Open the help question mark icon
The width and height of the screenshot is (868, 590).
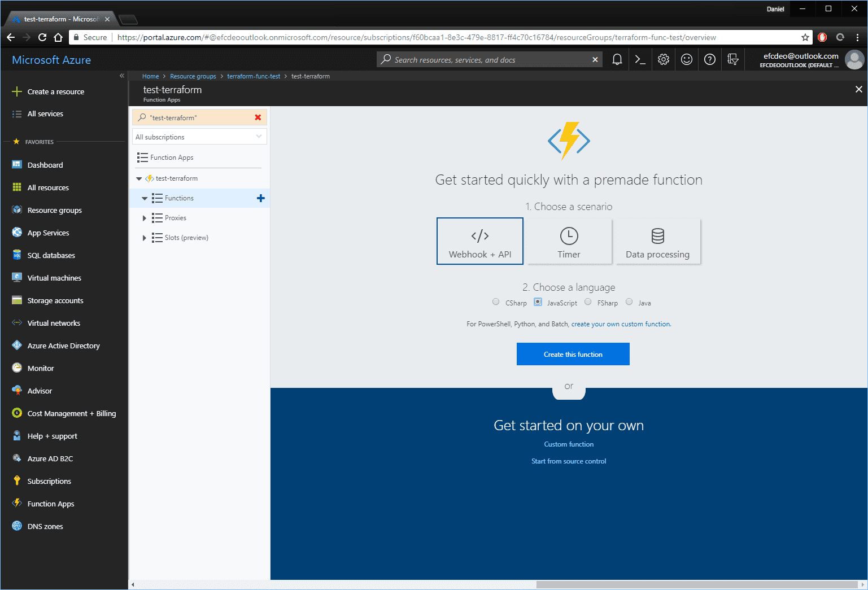[710, 59]
